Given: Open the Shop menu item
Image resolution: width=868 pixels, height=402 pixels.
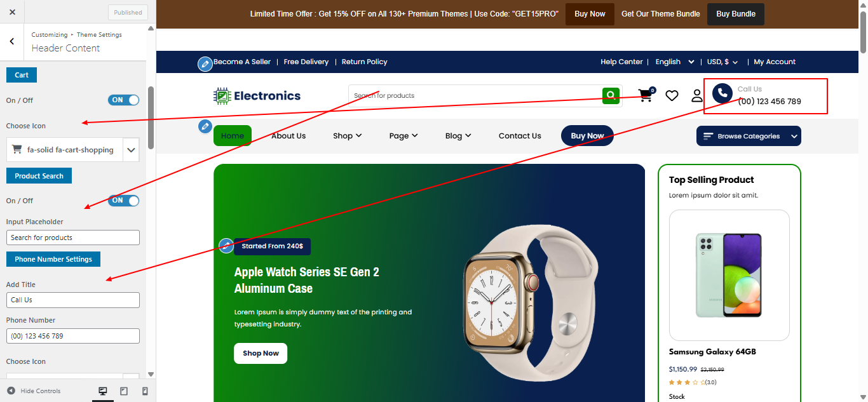Looking at the screenshot, I should 348,135.
